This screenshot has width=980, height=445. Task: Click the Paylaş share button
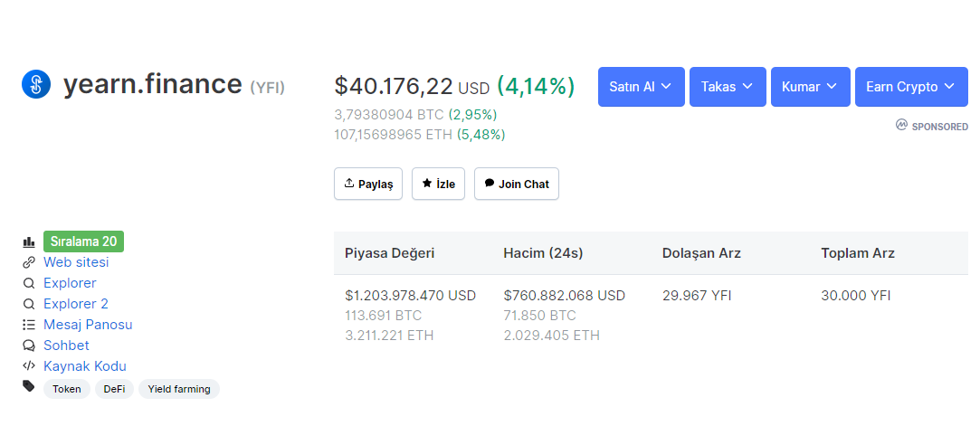[368, 184]
